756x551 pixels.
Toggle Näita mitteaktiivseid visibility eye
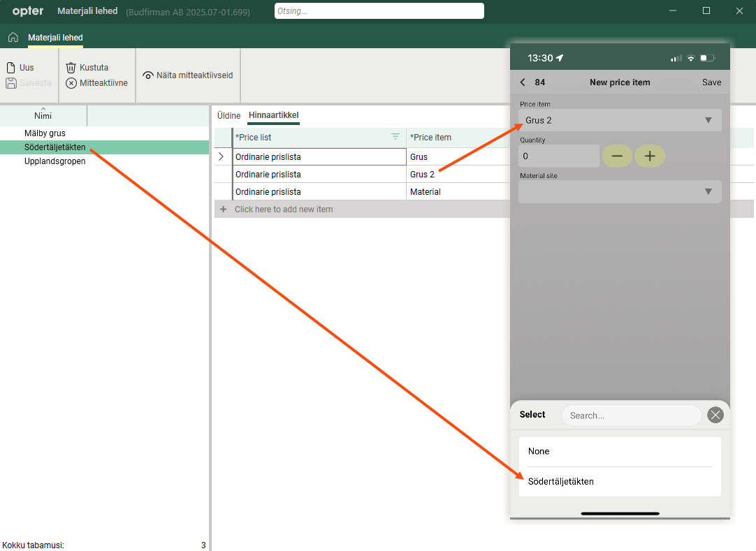(x=147, y=75)
